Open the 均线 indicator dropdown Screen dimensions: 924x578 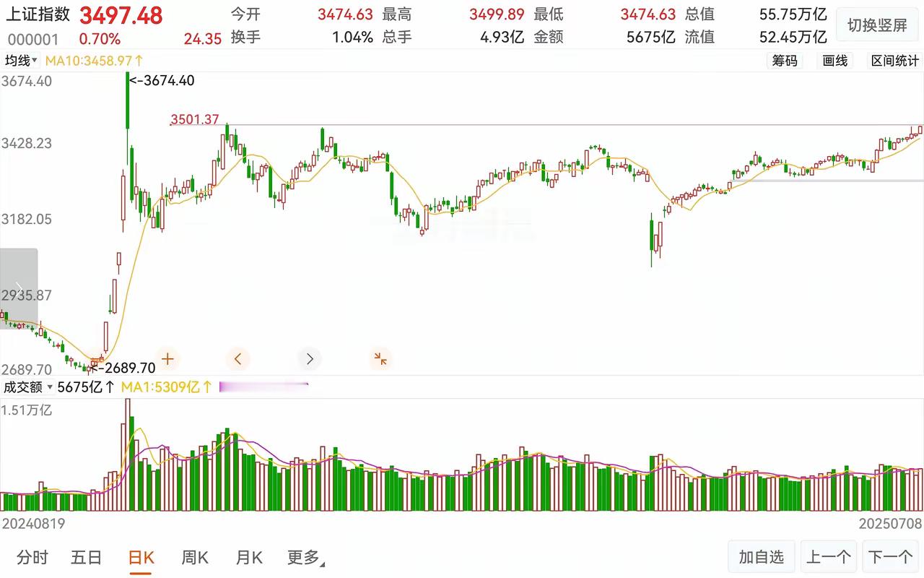tap(22, 61)
